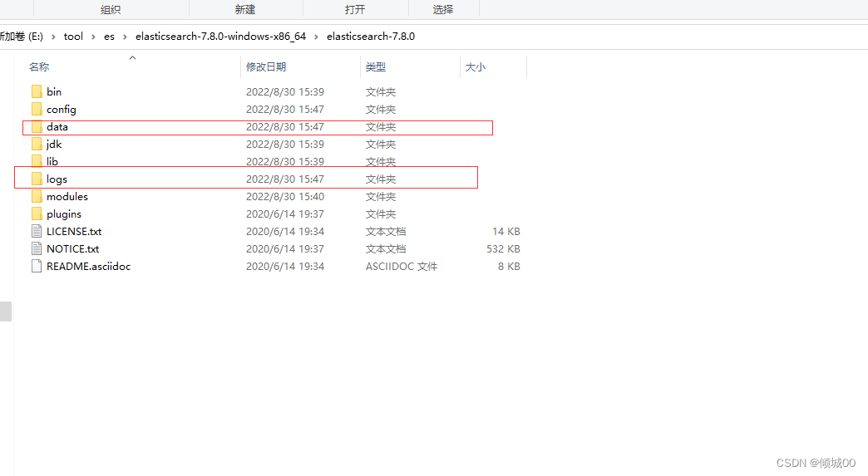Select the bin folder icon
Viewport: 868px width, 476px height.
click(37, 91)
